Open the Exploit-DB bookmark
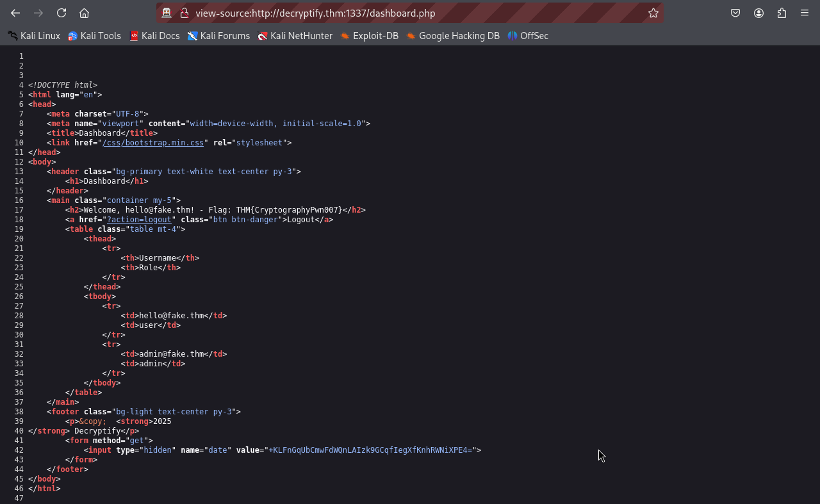Image resolution: width=820 pixels, height=504 pixels. coord(369,36)
